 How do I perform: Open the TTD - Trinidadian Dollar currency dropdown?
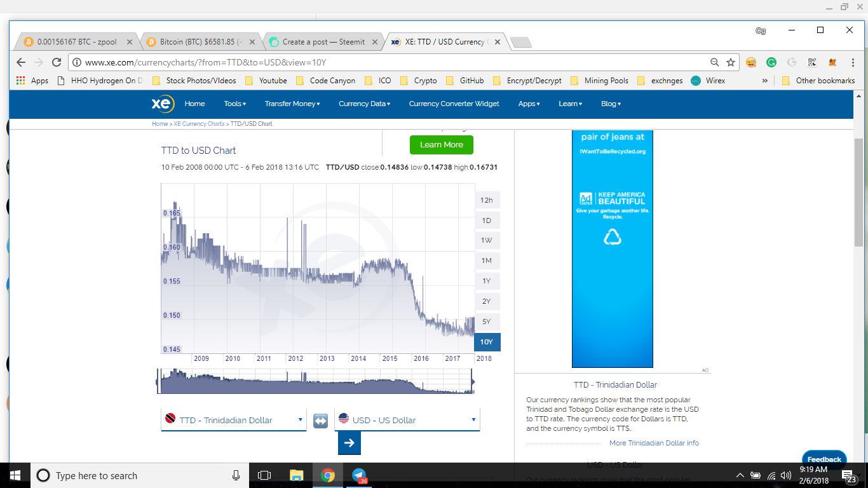[x=234, y=420]
